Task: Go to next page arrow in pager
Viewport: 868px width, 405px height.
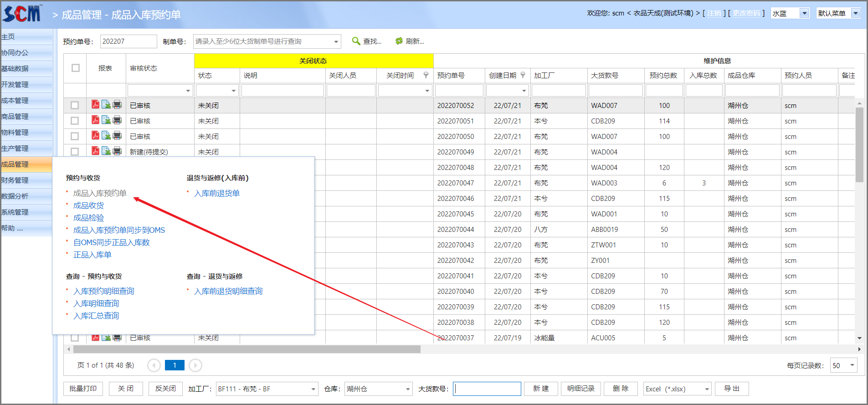Action: pyautogui.click(x=195, y=365)
